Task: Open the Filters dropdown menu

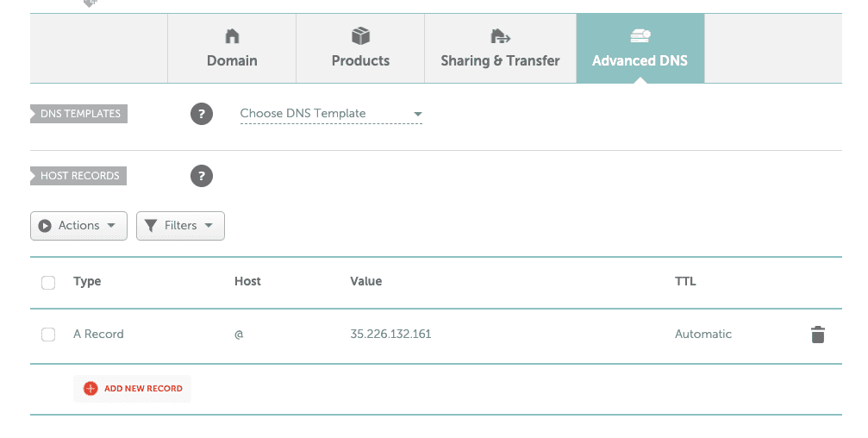Action: [x=180, y=226]
